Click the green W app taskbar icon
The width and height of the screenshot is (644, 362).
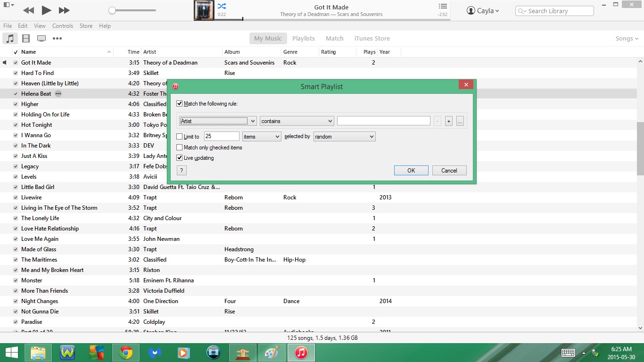tap(67, 353)
